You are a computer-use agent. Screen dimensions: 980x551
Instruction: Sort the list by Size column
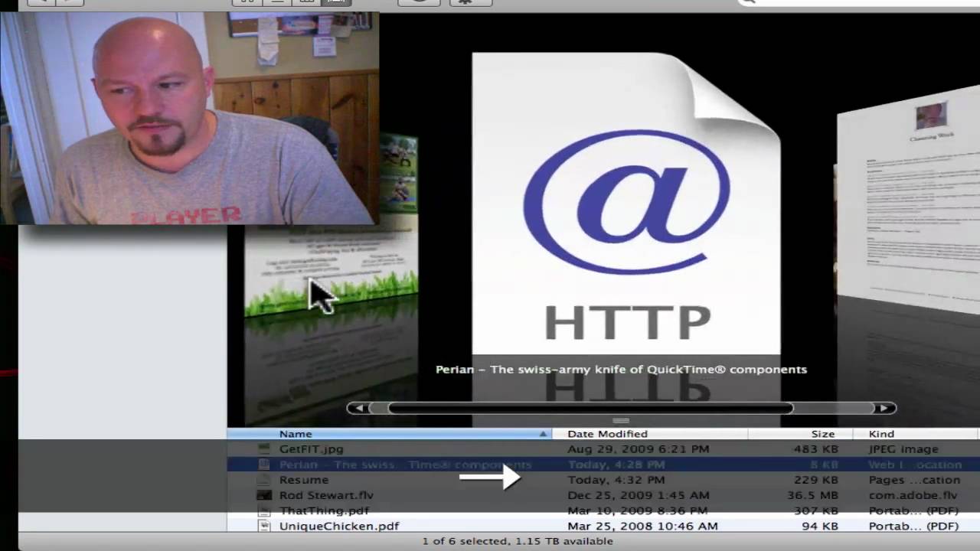[802, 434]
